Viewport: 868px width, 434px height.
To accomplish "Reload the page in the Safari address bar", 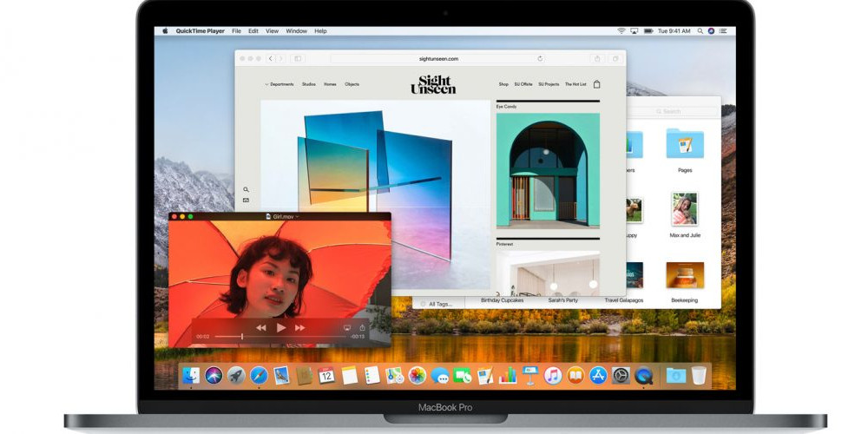I will coord(540,59).
